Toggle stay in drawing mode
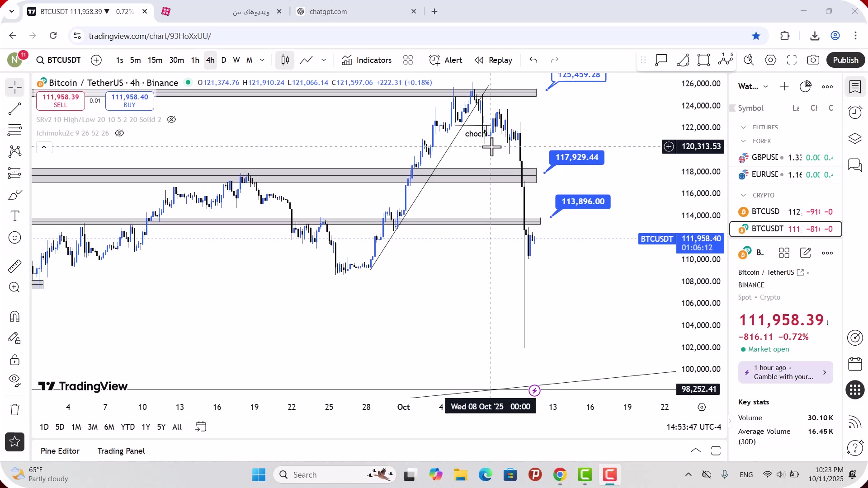This screenshot has width=868, height=488. point(14,338)
